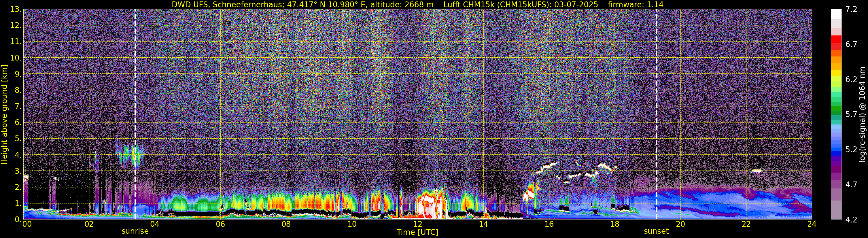
Task: Click the "13." height axis tick label
Action: click(16, 9)
